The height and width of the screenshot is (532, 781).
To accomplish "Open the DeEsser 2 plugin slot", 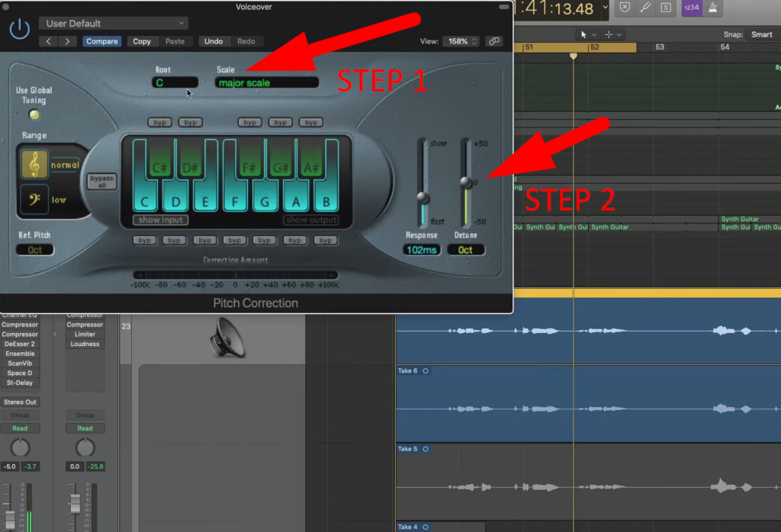I will [21, 344].
